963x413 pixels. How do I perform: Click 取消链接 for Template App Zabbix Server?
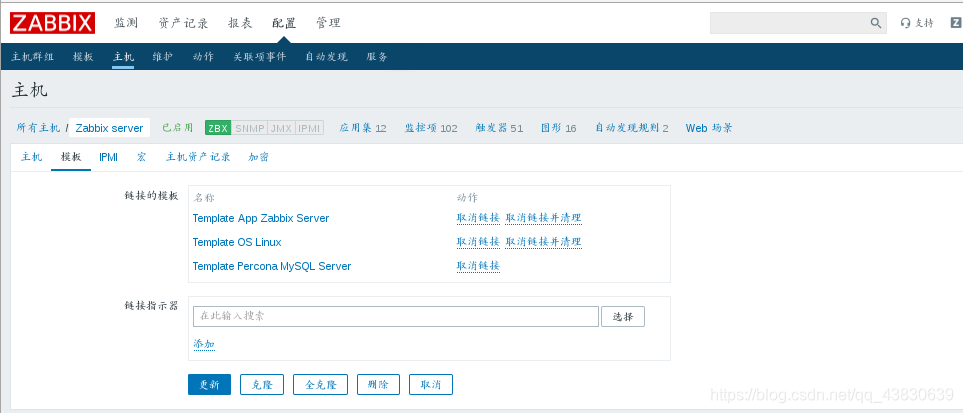pyautogui.click(x=478, y=218)
